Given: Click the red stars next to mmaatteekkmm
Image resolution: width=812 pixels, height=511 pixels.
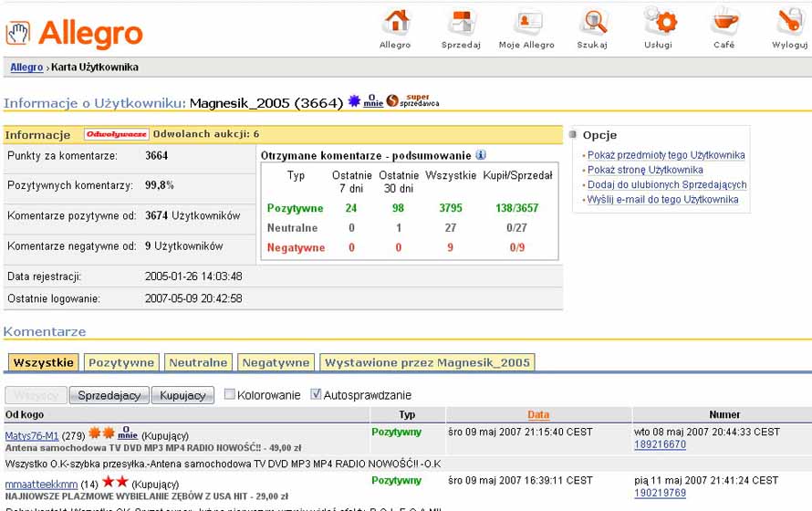Looking at the screenshot, I should tap(115, 482).
